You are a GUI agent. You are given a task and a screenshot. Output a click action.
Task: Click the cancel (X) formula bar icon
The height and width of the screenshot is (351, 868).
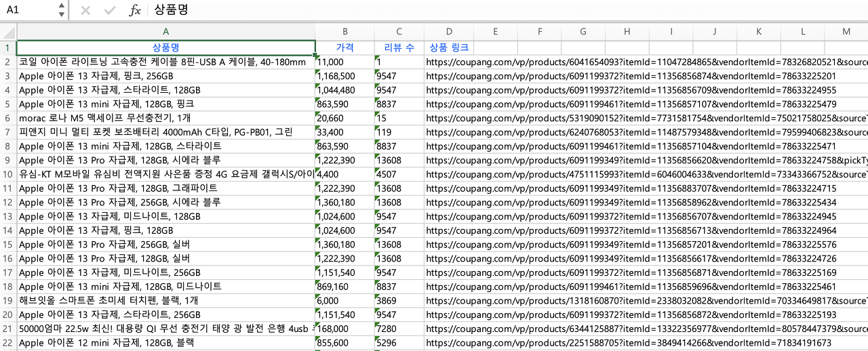tap(85, 10)
